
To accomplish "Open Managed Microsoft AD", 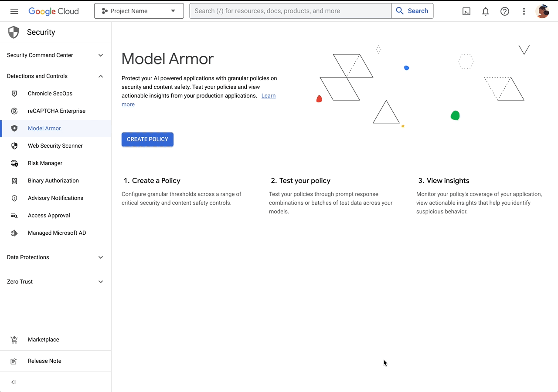I will tap(57, 233).
